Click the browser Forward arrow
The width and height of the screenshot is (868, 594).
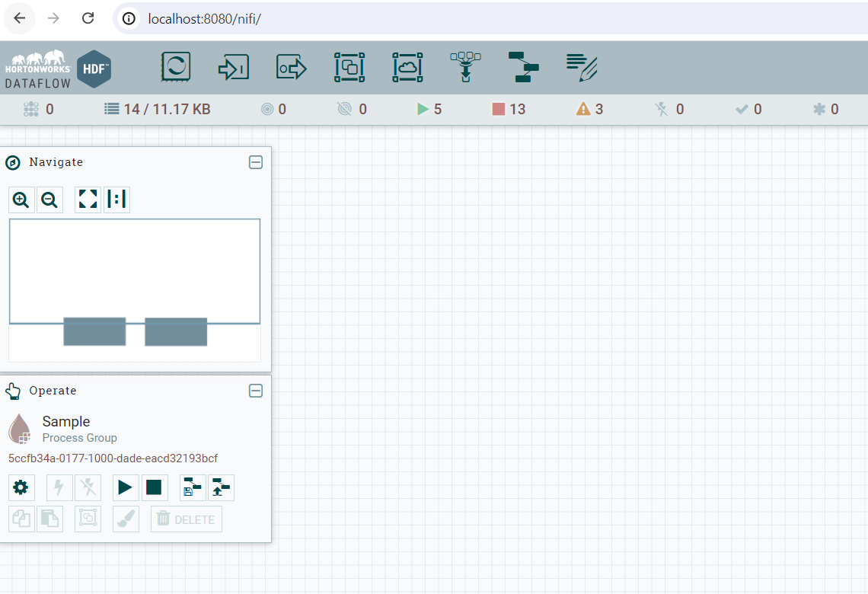(x=53, y=18)
